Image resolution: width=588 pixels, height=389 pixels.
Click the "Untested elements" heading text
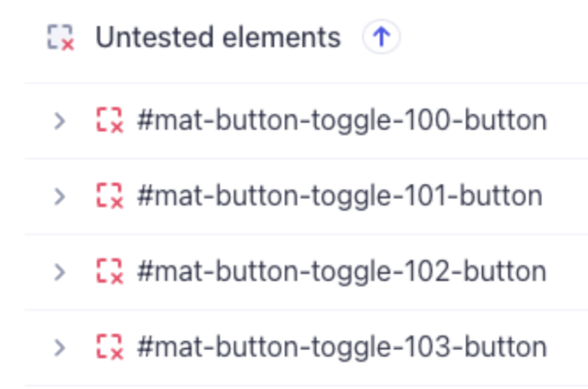[x=218, y=37]
